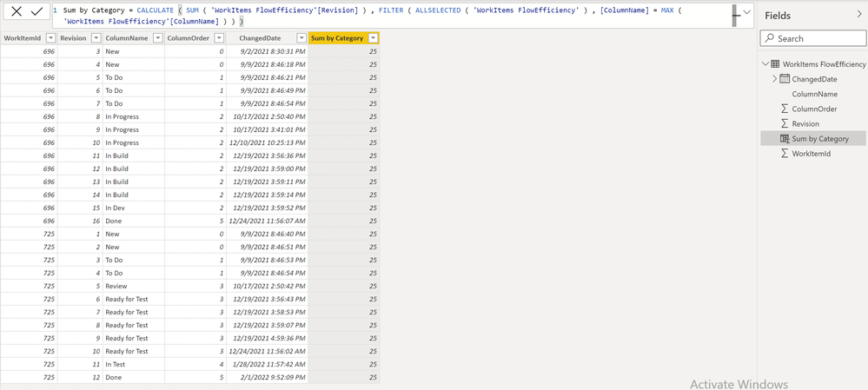Image resolution: width=868 pixels, height=390 pixels.
Task: Click date 9/9/2021 8:46:18 PM
Action: (x=273, y=64)
